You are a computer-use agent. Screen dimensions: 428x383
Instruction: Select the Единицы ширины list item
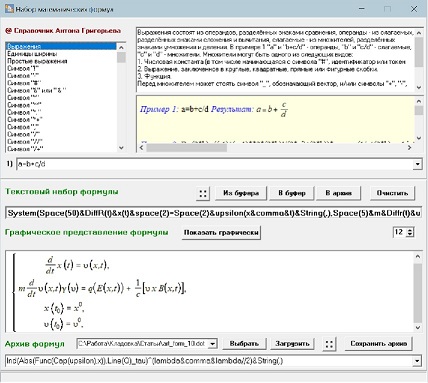[61, 54]
